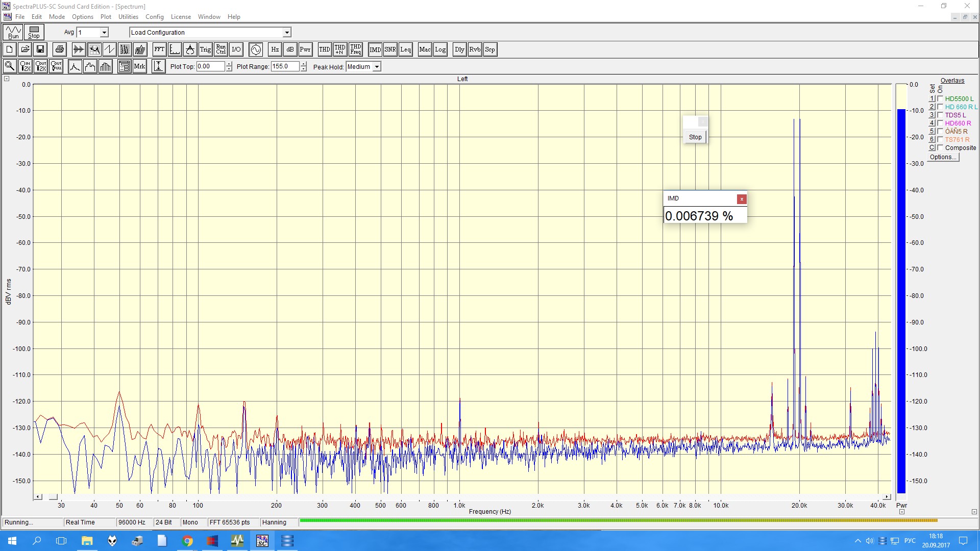
Task: Open the Load Configuration dropdown
Action: pyautogui.click(x=287, y=32)
